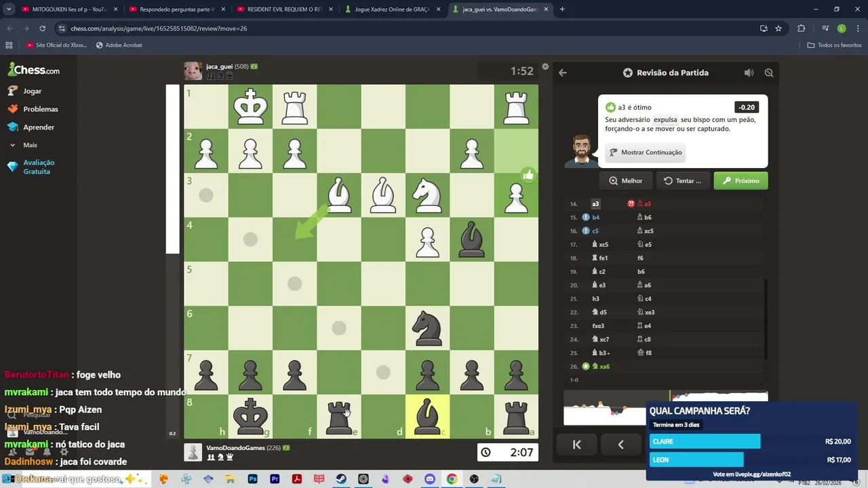Open Adobe Acrobat bookmark
The width and height of the screenshot is (868, 488).
(119, 45)
